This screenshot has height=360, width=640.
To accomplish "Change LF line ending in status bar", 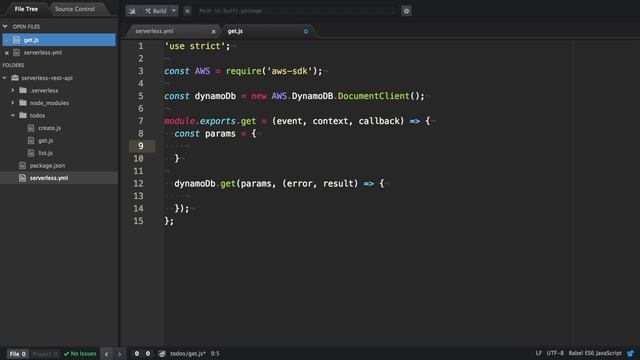I will click(x=539, y=353).
